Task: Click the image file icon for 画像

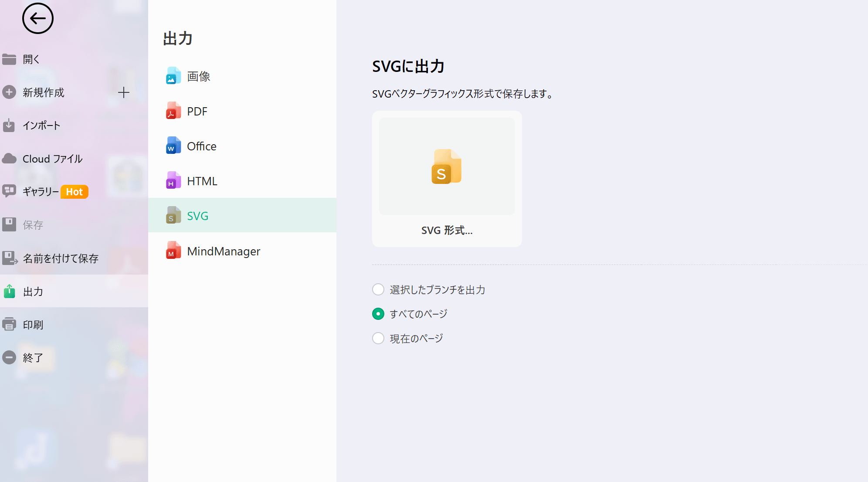Action: click(173, 76)
